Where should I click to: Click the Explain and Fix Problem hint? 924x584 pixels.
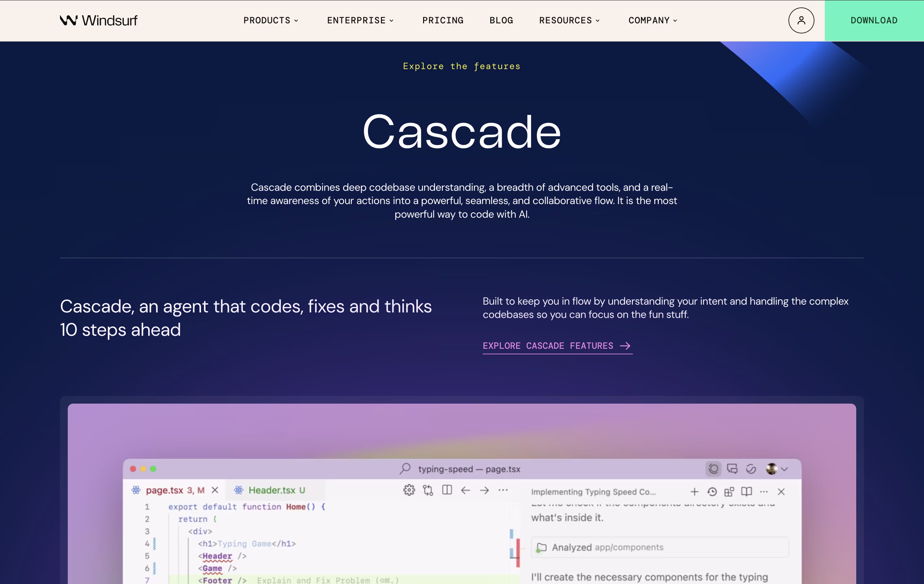tap(328, 580)
